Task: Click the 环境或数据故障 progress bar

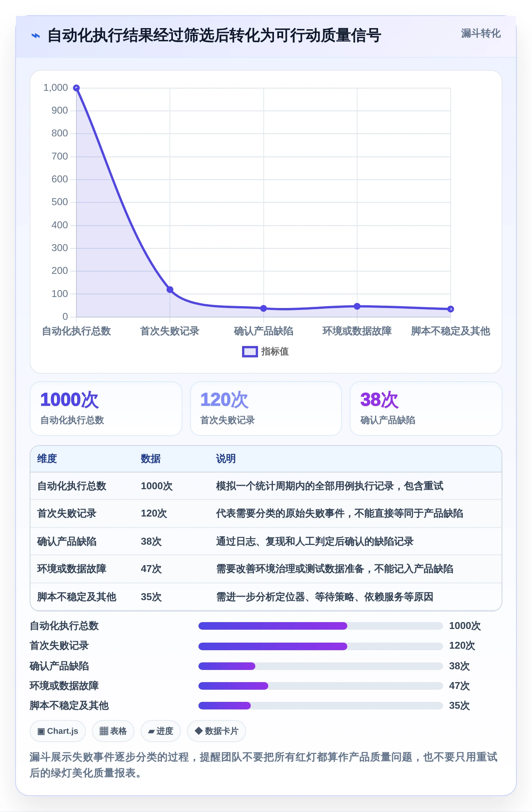Action: pyautogui.click(x=320, y=686)
